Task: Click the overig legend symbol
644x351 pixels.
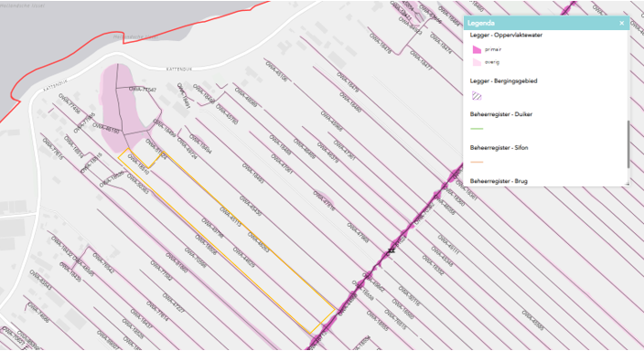Action: click(x=477, y=62)
